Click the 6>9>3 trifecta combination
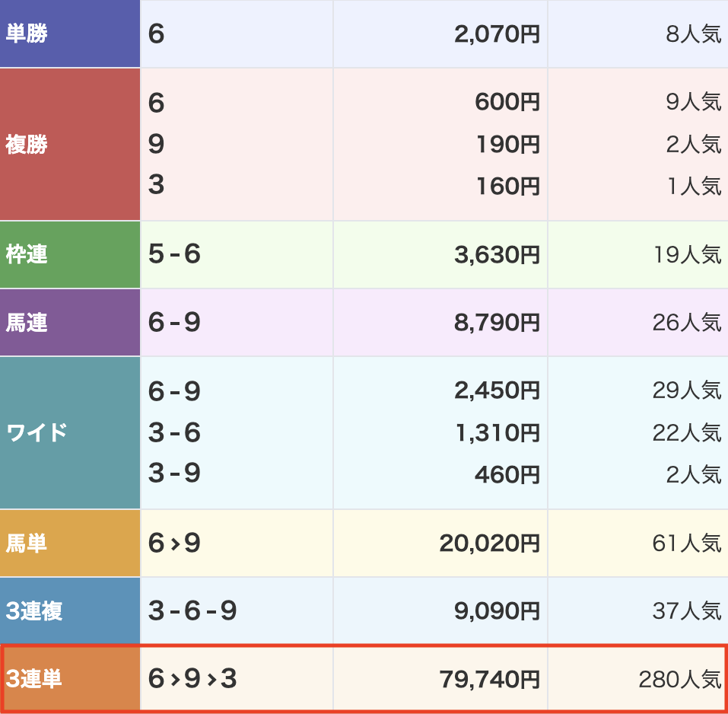The width and height of the screenshot is (728, 714). [192, 679]
